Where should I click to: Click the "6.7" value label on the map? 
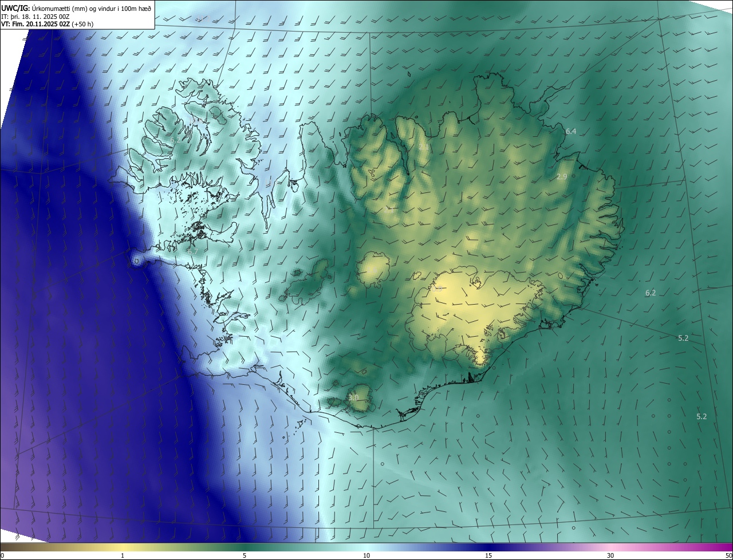[192, 251]
